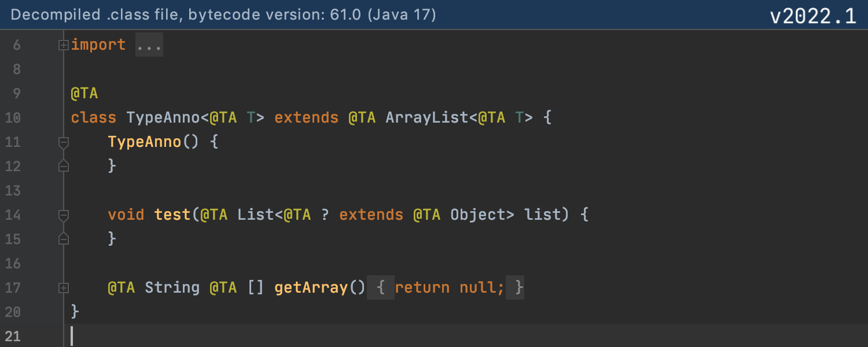Screen dimensions: 868x347
Task: Click line number 17 in the gutter
Action: [13, 287]
